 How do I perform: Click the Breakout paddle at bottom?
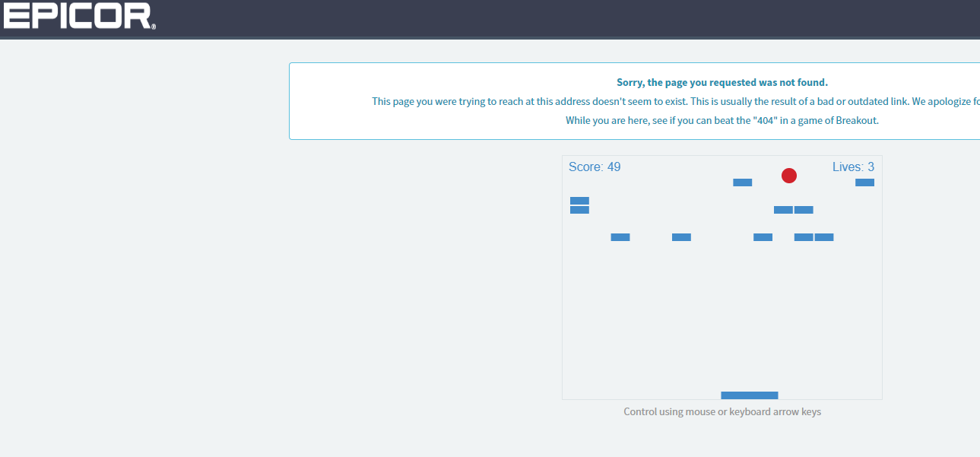coord(749,395)
